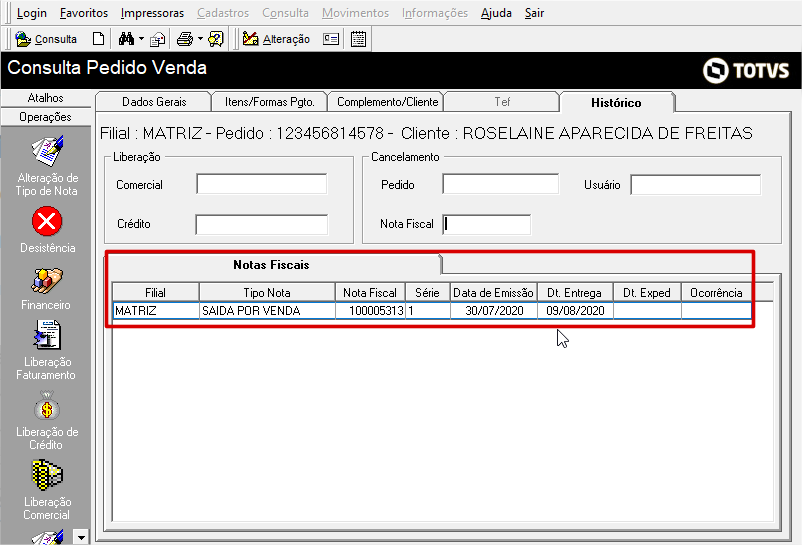The height and width of the screenshot is (545, 802).
Task: Click the emission date 30/07/2020 cell
Action: [494, 311]
